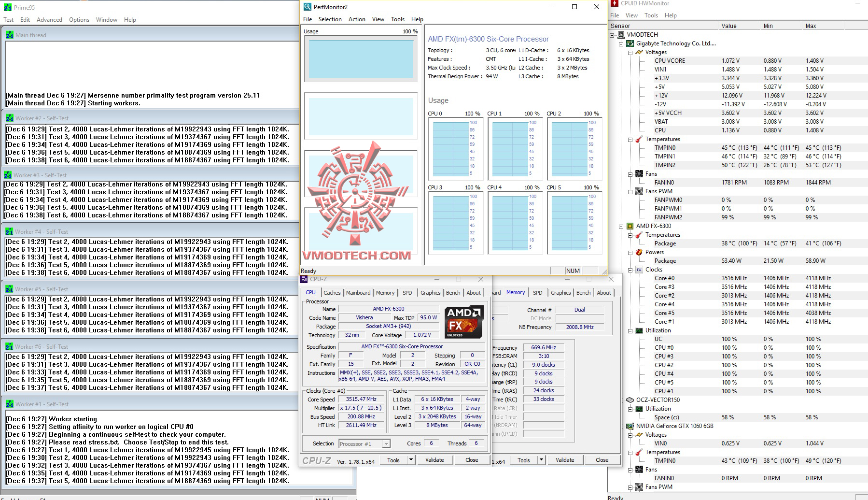Click the Prime95 title bar application icon
This screenshot has width=868, height=500.
(8, 7)
